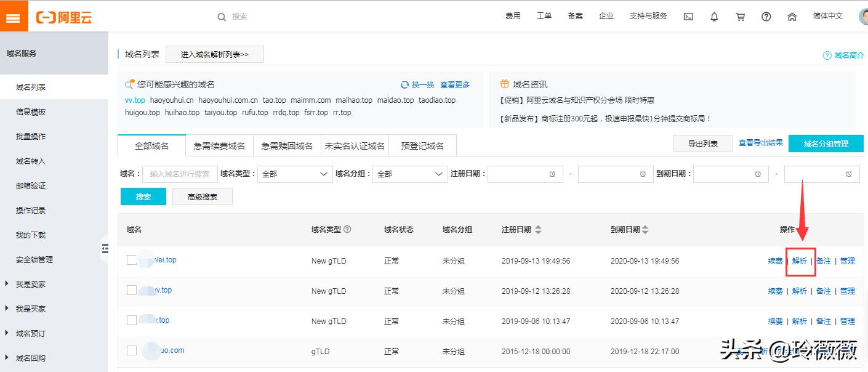The height and width of the screenshot is (372, 868).
Task: Click the 搜索 search button
Action: pyautogui.click(x=143, y=196)
